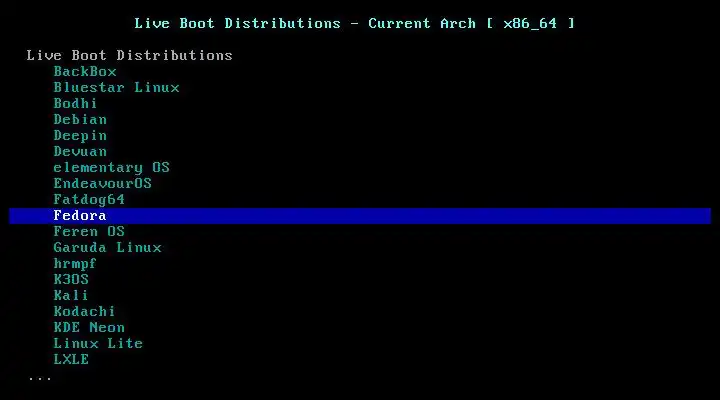Image resolution: width=720 pixels, height=400 pixels.
Task: Select Kodachi distribution
Action: click(x=84, y=312)
